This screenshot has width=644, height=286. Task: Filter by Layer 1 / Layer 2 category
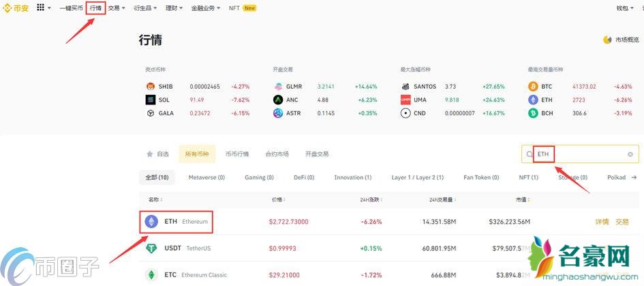click(417, 177)
